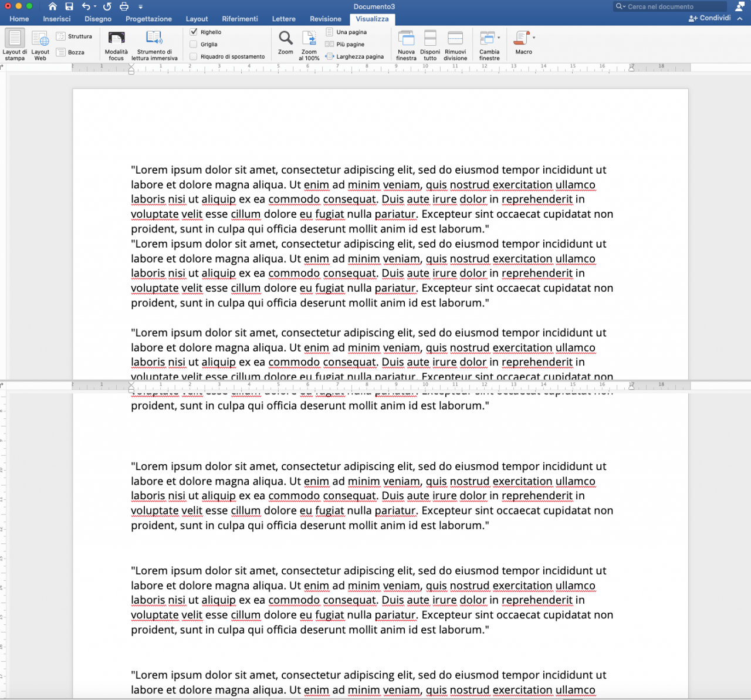Image resolution: width=751 pixels, height=700 pixels.
Task: Open the Progettazione ribbon tab
Action: 148,19
